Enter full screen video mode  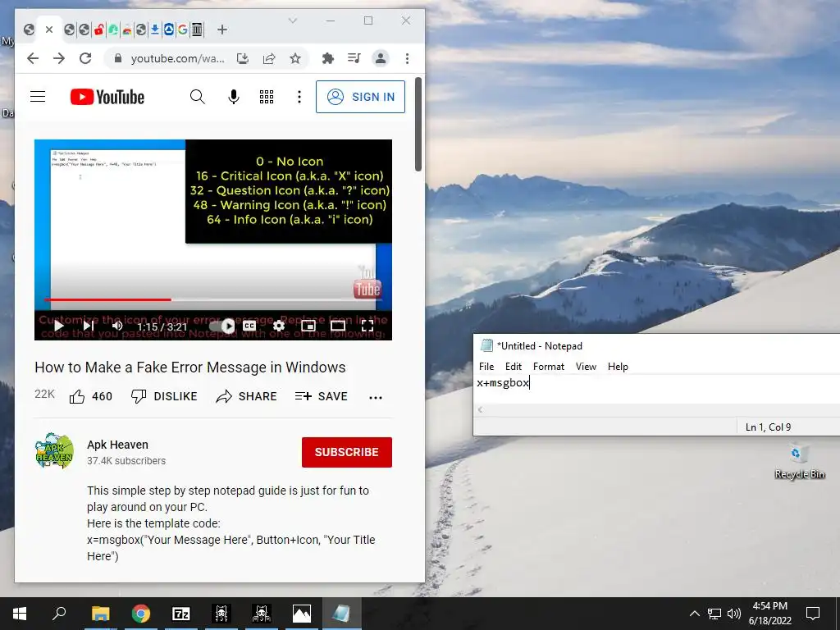(x=367, y=325)
